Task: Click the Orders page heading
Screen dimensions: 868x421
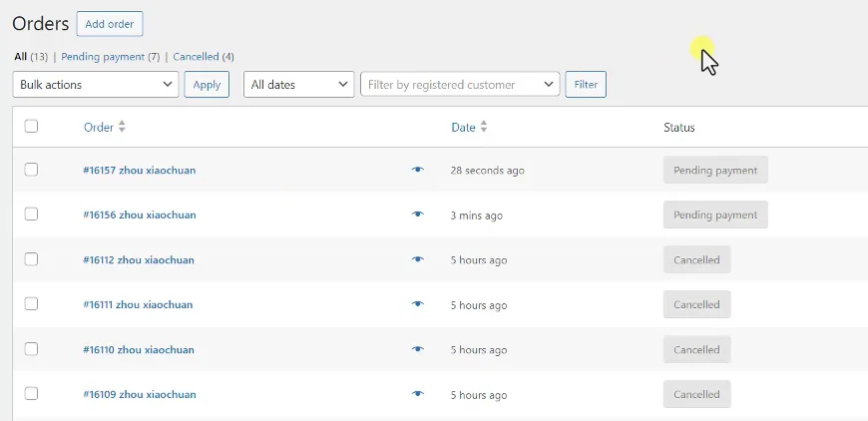Action: click(x=41, y=24)
